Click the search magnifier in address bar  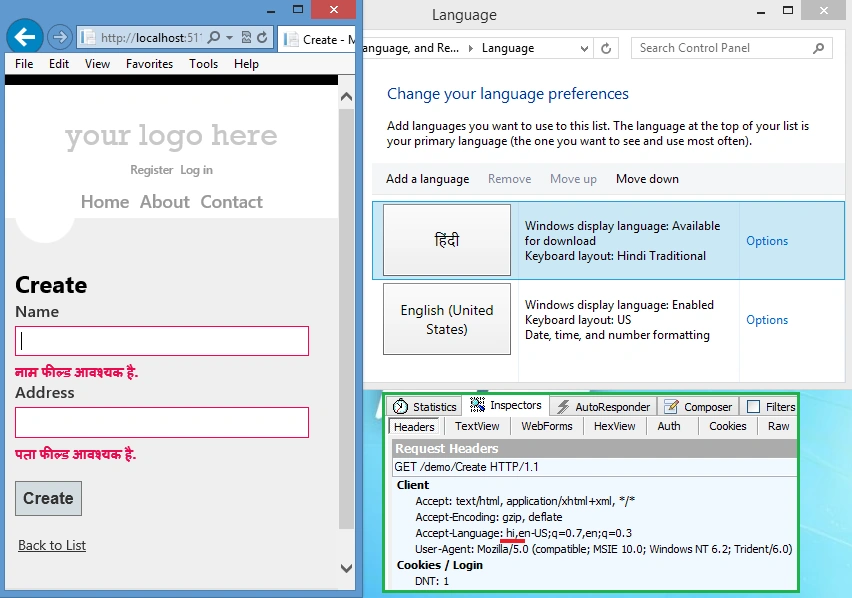pyautogui.click(x=215, y=37)
